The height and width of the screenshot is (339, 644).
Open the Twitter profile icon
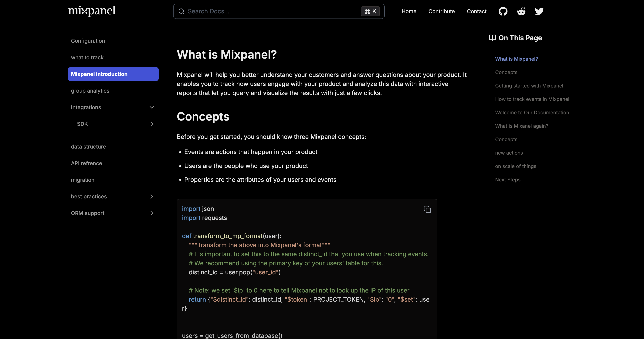click(x=539, y=11)
